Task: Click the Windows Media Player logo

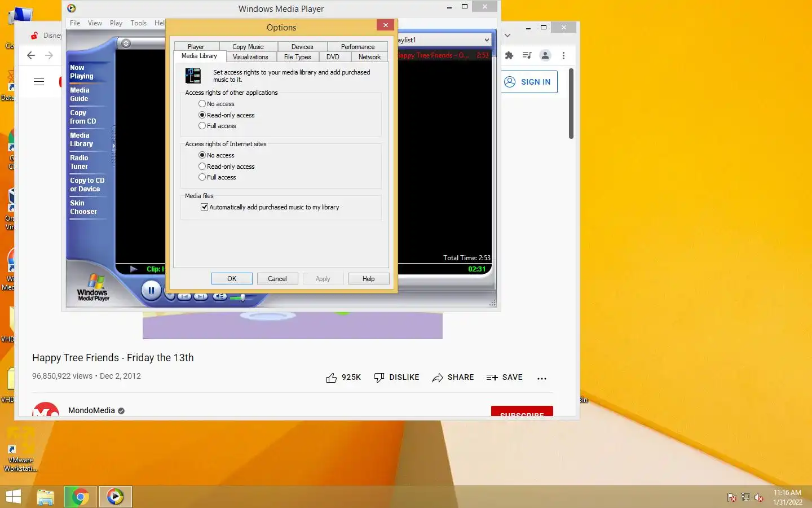Action: [x=93, y=287]
